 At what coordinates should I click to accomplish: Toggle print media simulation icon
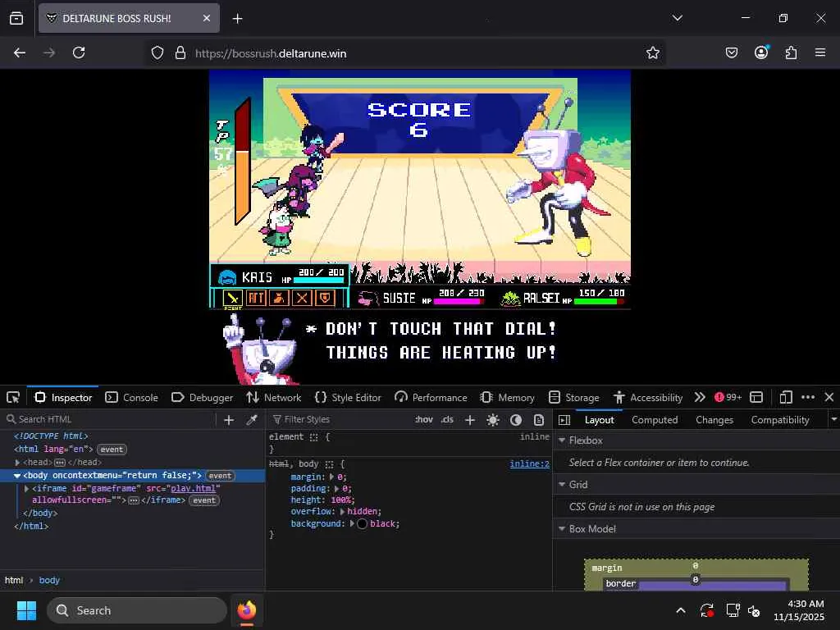click(x=539, y=420)
